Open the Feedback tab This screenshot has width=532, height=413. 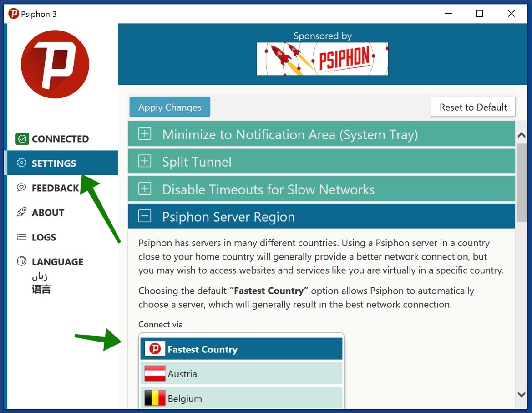click(x=62, y=188)
